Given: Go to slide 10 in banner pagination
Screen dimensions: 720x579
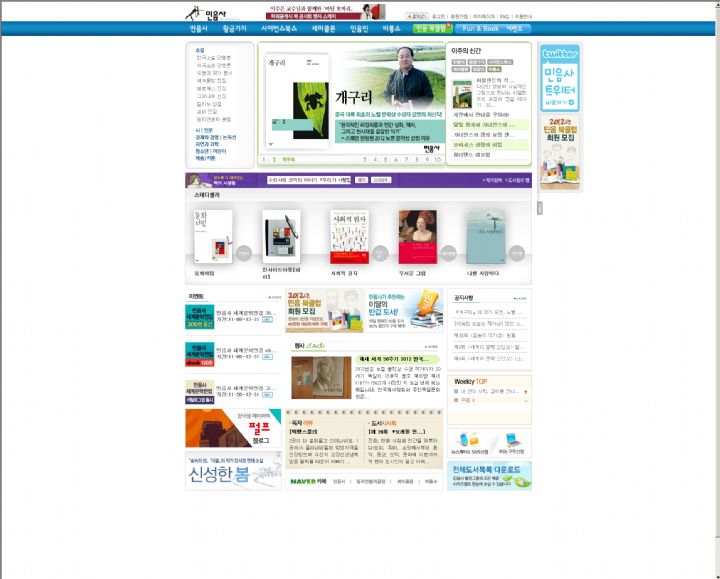Looking at the screenshot, I should coord(437,159).
